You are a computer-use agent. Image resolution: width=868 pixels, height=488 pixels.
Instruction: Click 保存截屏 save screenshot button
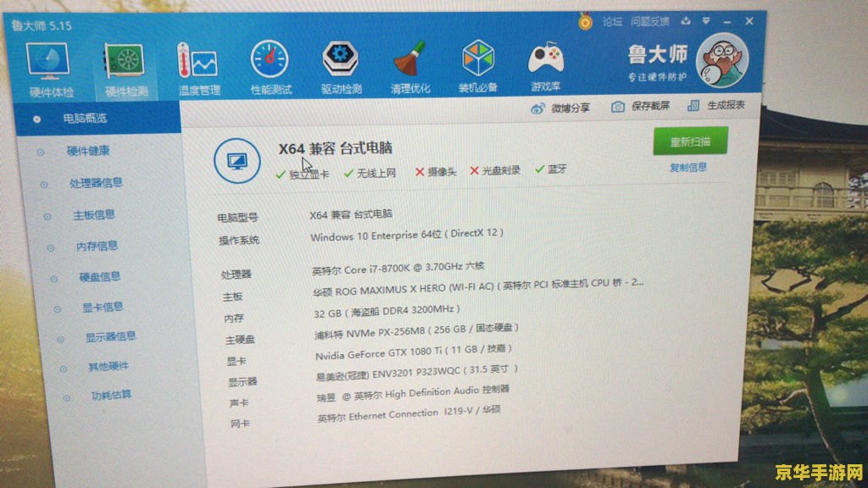point(641,106)
